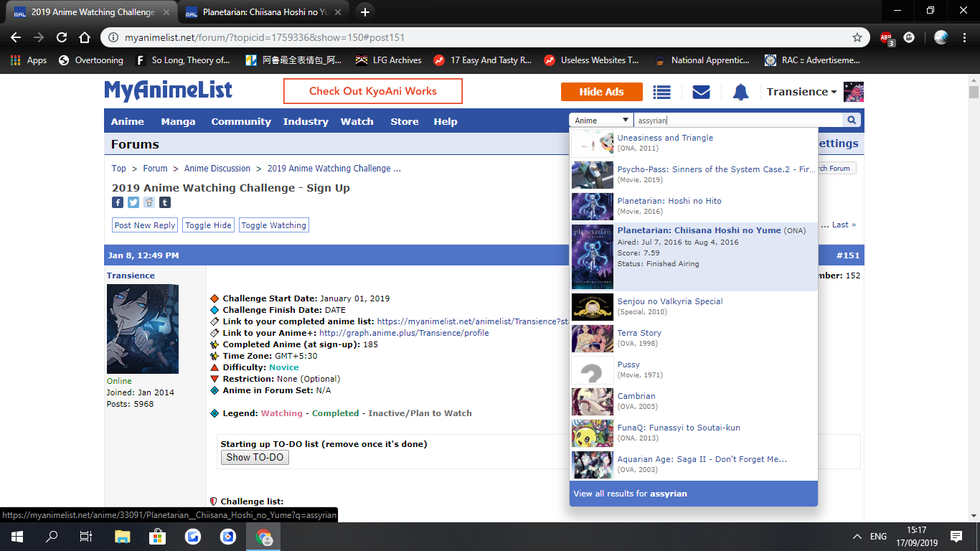This screenshot has width=980, height=551.
Task: Open Psycho-Pass Sinners of the System result
Action: click(x=694, y=174)
